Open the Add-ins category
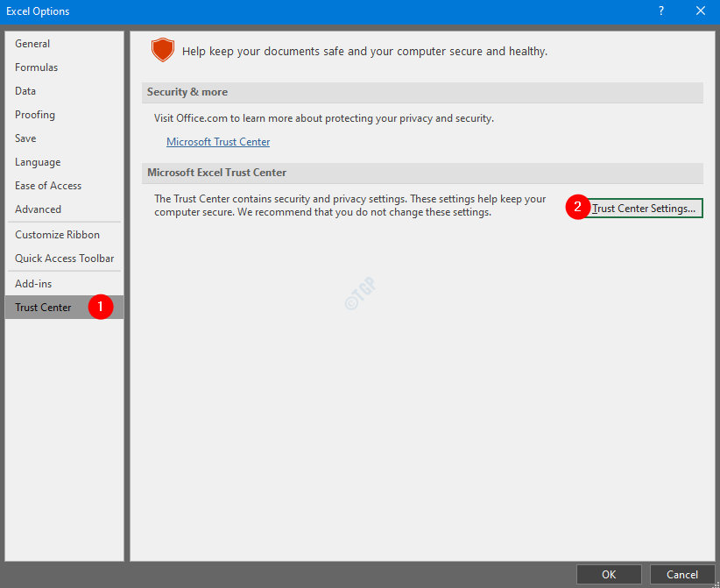The width and height of the screenshot is (720, 588). tap(33, 284)
